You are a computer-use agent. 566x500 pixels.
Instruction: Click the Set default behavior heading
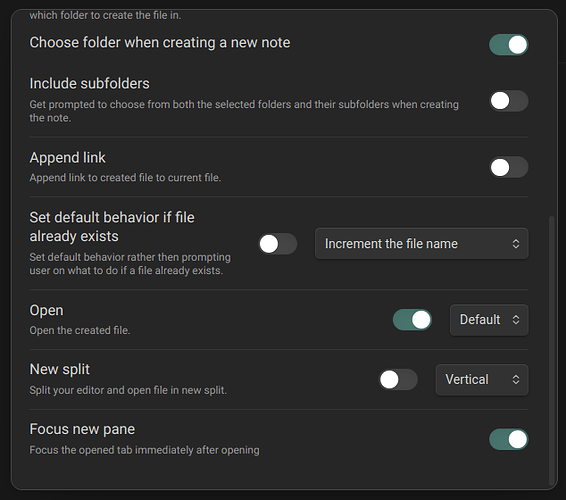pos(112,227)
